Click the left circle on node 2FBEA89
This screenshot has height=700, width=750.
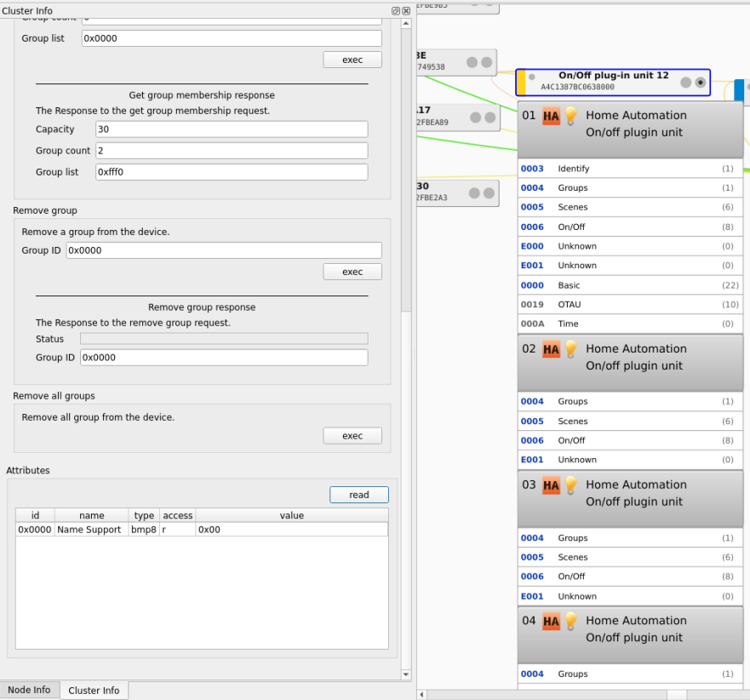pos(475,118)
